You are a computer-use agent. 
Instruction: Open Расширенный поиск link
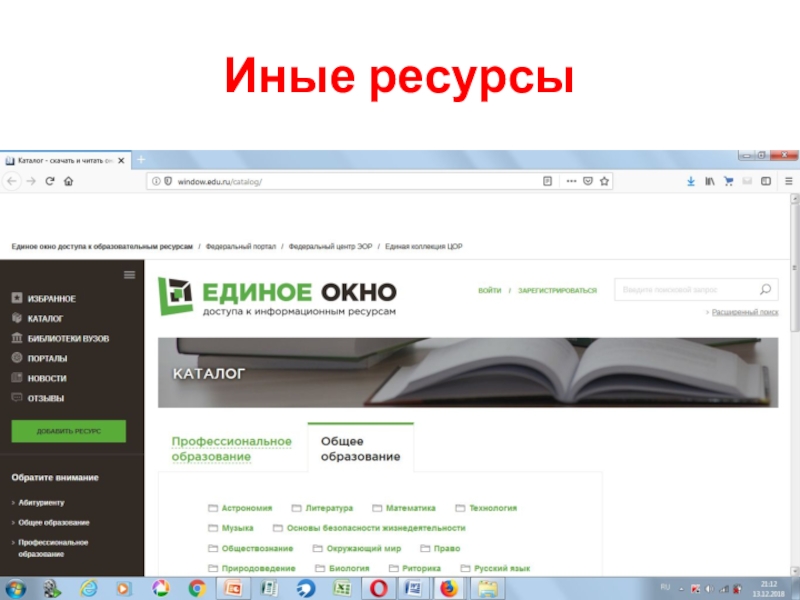click(x=745, y=312)
